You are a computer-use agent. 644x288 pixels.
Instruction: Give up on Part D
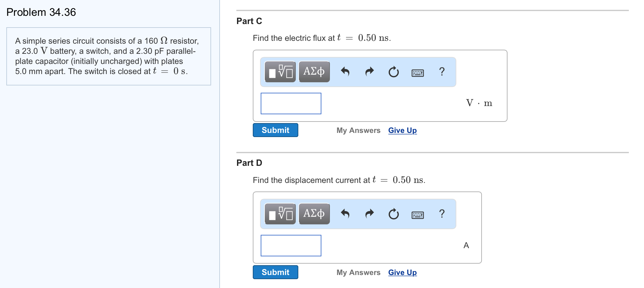pos(402,272)
